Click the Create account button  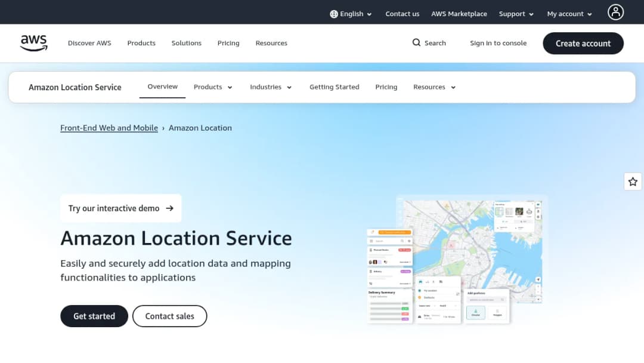coord(583,43)
